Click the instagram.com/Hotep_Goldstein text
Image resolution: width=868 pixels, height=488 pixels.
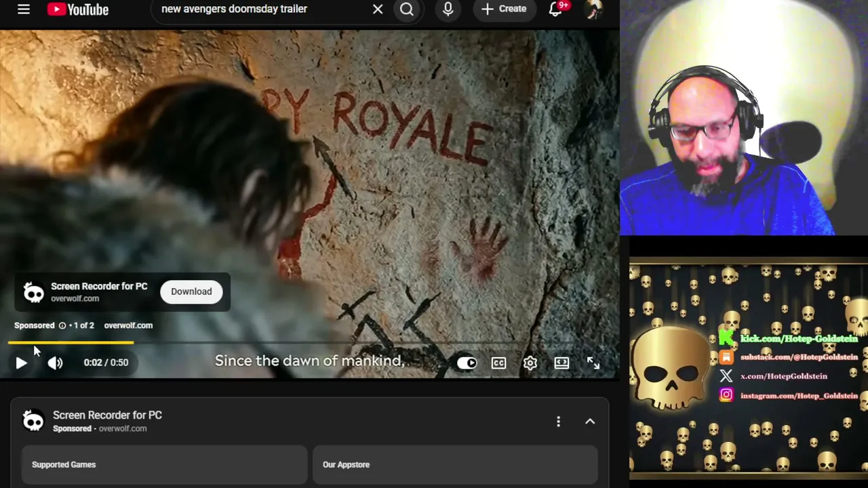pyautogui.click(x=799, y=395)
